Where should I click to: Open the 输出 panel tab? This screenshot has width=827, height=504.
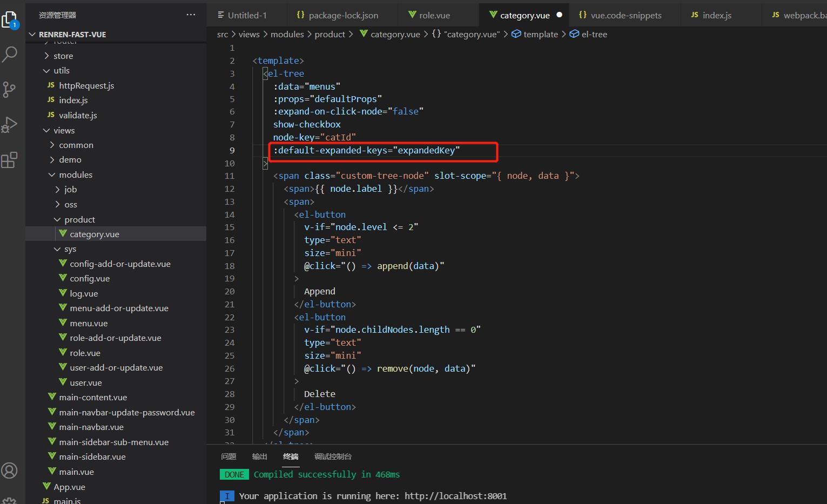(260, 456)
